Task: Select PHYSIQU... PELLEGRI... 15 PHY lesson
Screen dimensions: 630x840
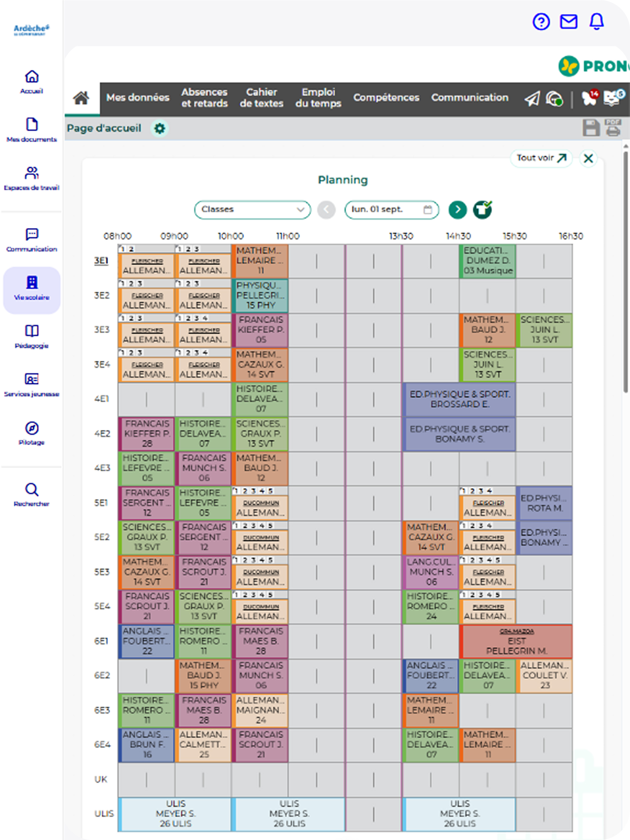Action: pos(260,296)
